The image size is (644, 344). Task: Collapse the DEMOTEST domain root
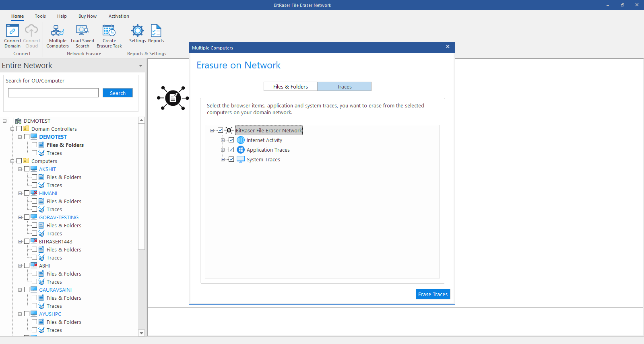pyautogui.click(x=4, y=121)
